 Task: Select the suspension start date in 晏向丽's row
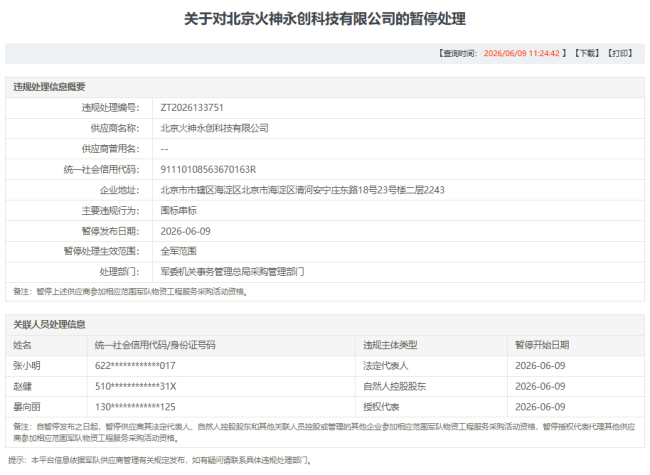tap(540, 407)
